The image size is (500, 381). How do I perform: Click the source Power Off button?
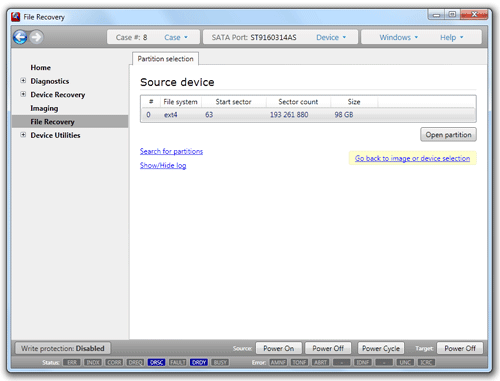point(328,348)
